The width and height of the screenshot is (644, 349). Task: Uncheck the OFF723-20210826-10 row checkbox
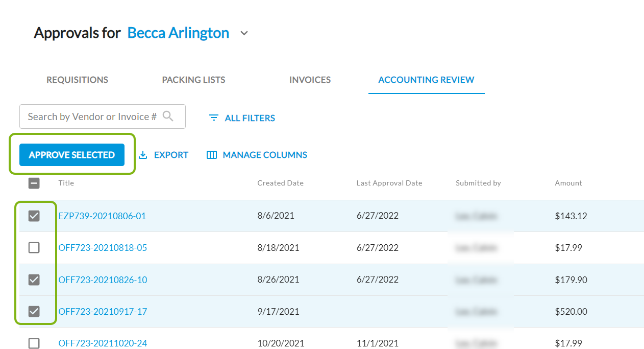coord(34,280)
